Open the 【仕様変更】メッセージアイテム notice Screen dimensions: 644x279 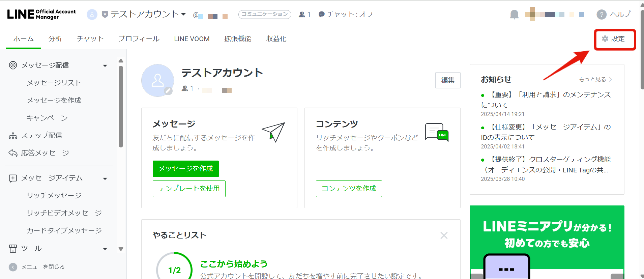click(546, 132)
